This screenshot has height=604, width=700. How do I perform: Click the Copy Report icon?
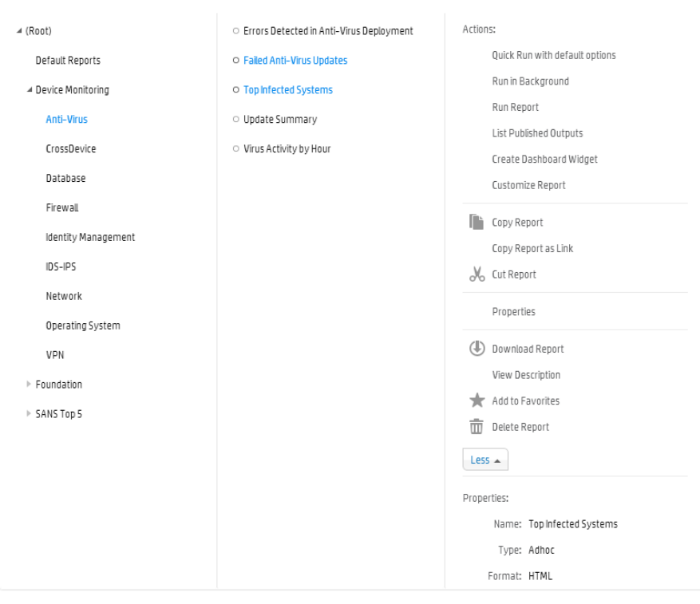pyautogui.click(x=477, y=223)
